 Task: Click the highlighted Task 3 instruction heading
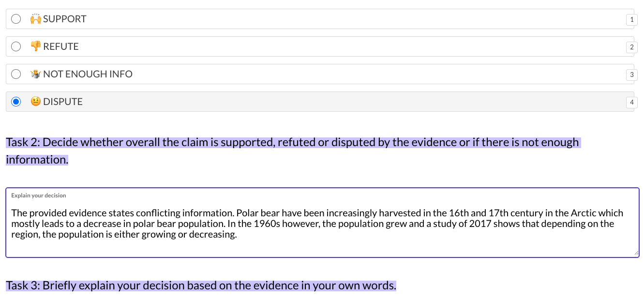click(201, 286)
